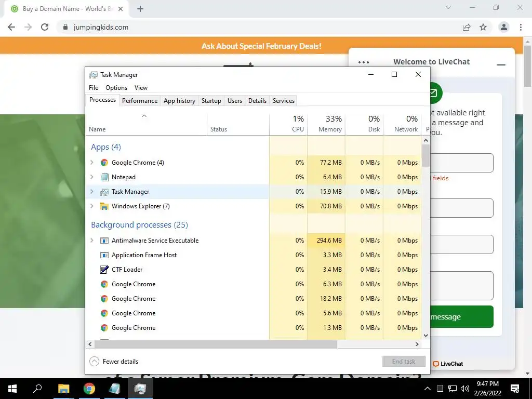Open Notepad from the taskbar
The width and height of the screenshot is (532, 399).
pyautogui.click(x=115, y=389)
